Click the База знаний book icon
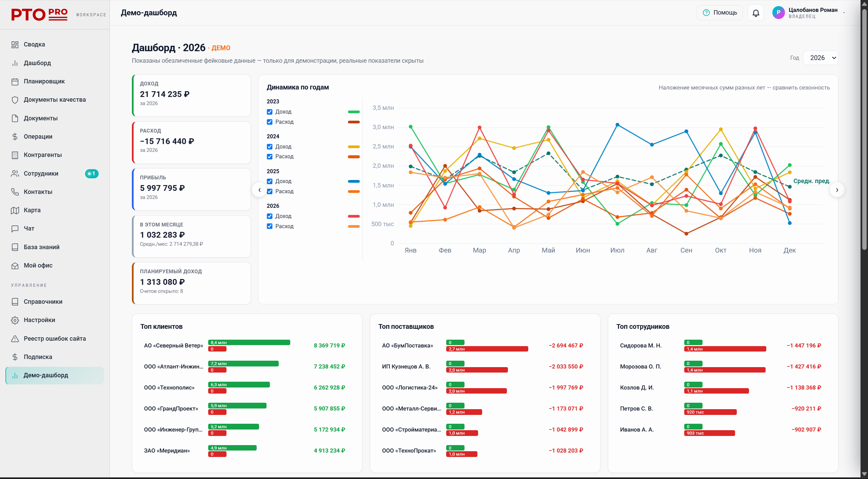 [x=15, y=247]
